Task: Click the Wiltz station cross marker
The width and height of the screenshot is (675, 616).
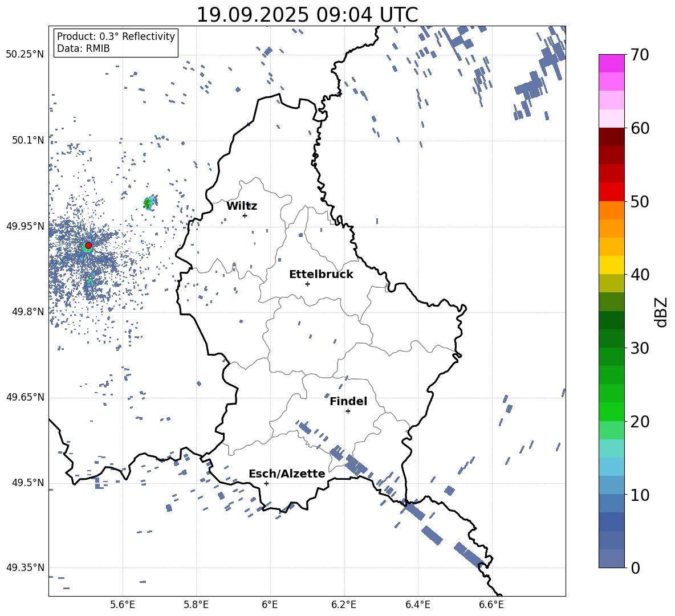Action: (x=245, y=215)
